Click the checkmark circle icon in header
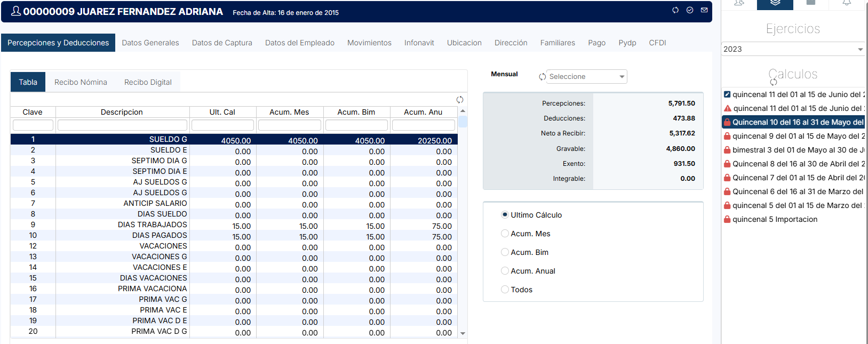 pyautogui.click(x=690, y=10)
